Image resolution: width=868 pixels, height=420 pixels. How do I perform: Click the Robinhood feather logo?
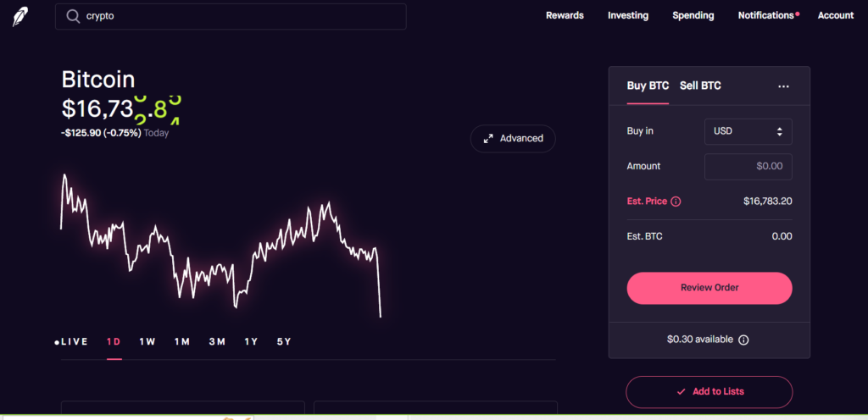tap(20, 17)
